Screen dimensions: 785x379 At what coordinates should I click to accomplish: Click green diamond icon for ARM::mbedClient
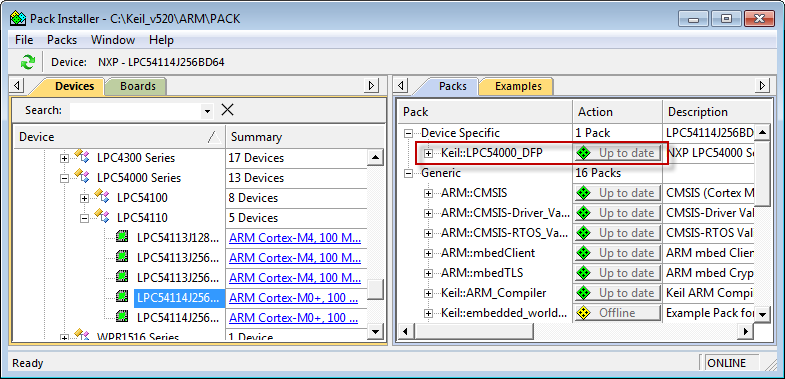click(x=583, y=253)
